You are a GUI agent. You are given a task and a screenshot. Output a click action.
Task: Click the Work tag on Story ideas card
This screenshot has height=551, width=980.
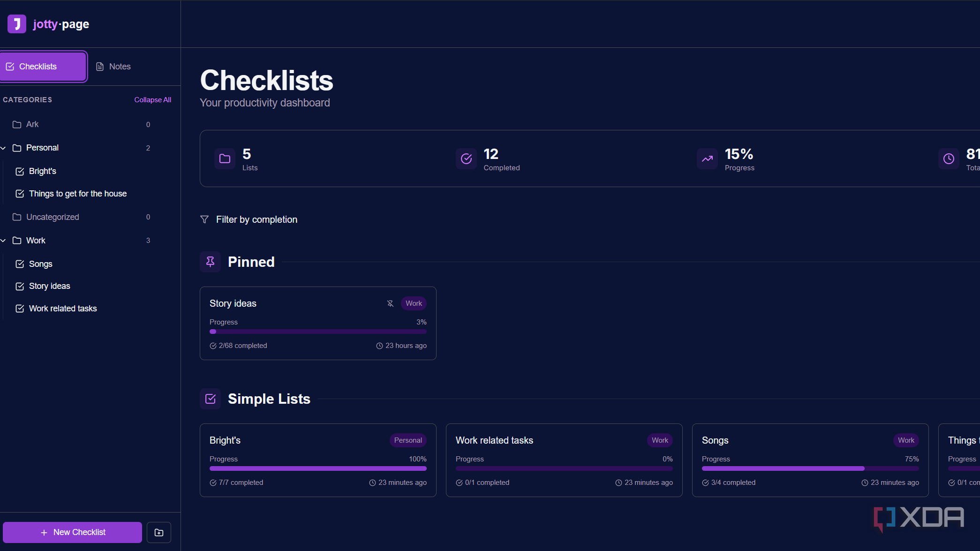coord(414,303)
